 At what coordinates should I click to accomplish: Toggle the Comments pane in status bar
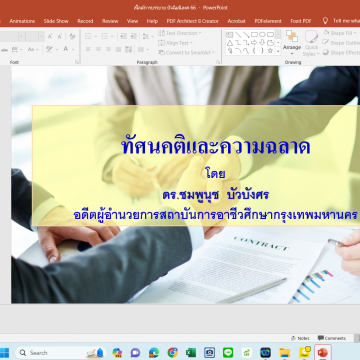pyautogui.click(x=332, y=338)
